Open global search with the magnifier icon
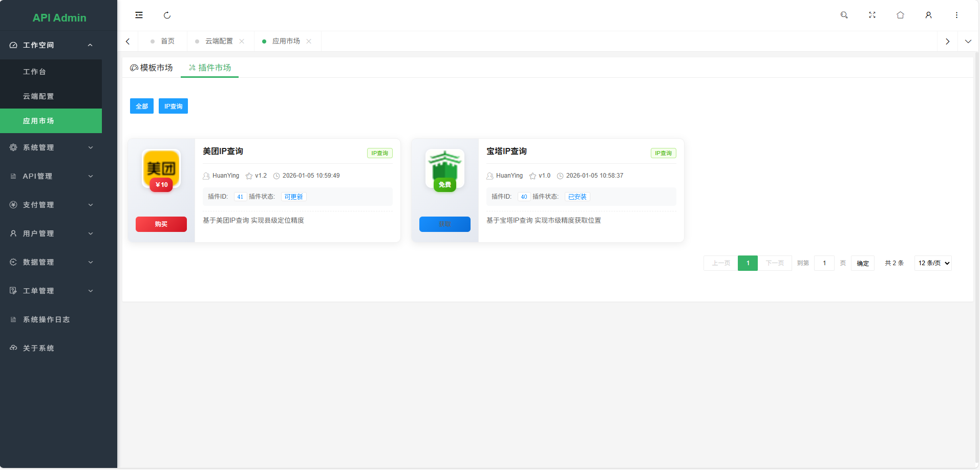Image resolution: width=980 pixels, height=470 pixels. click(844, 15)
